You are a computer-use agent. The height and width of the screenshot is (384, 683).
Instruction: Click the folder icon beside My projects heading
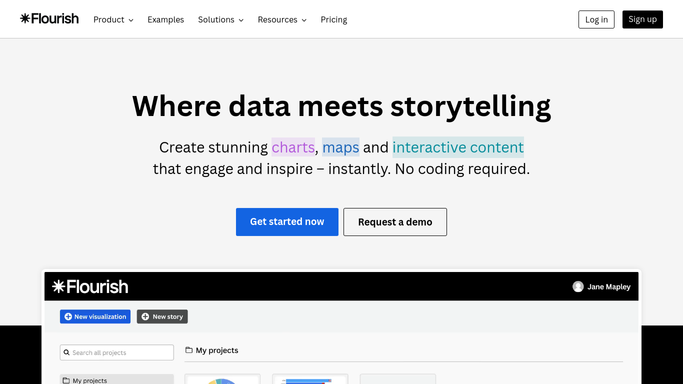point(189,350)
